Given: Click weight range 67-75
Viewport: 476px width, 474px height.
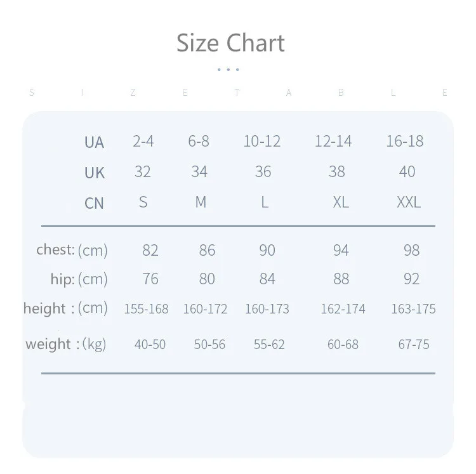Looking at the screenshot, I should pos(414,345).
